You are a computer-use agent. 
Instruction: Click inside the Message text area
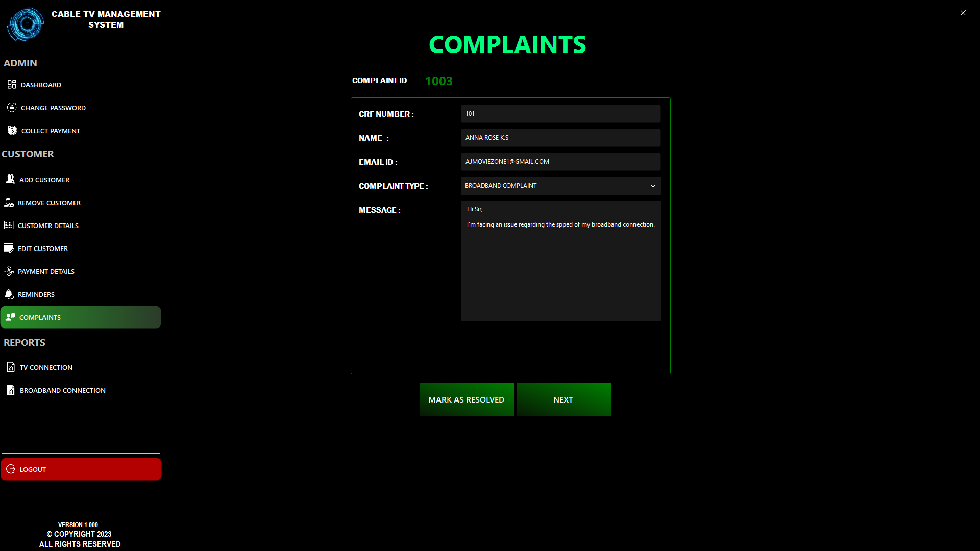click(560, 270)
